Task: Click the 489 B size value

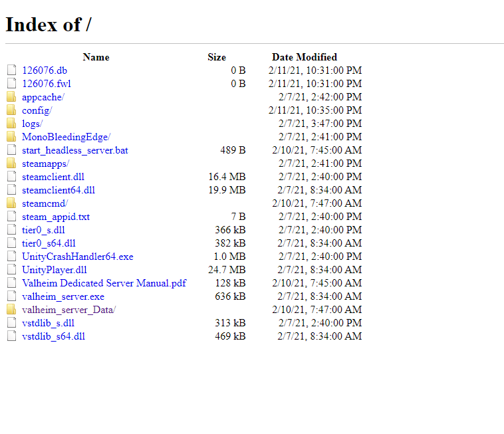Action: click(x=233, y=150)
